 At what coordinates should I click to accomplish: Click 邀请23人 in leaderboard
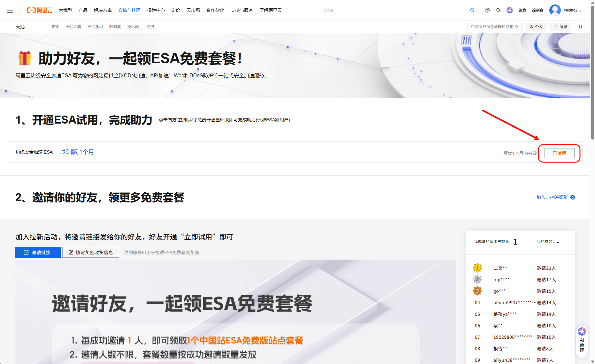pos(546,268)
